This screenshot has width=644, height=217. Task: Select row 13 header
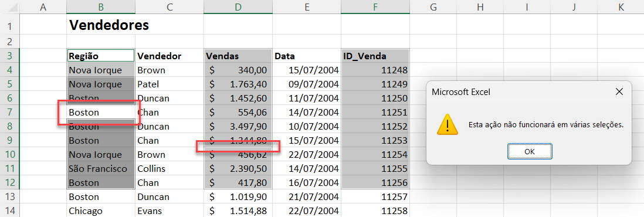10,196
